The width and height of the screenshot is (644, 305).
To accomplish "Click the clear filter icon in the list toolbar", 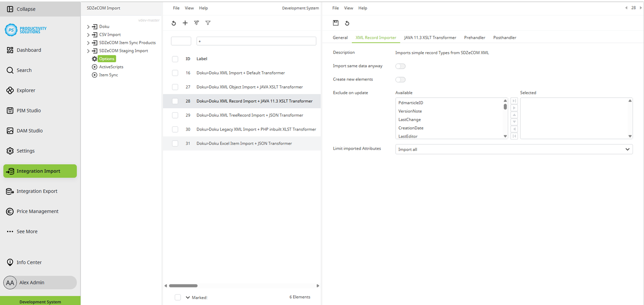I will pos(196,23).
